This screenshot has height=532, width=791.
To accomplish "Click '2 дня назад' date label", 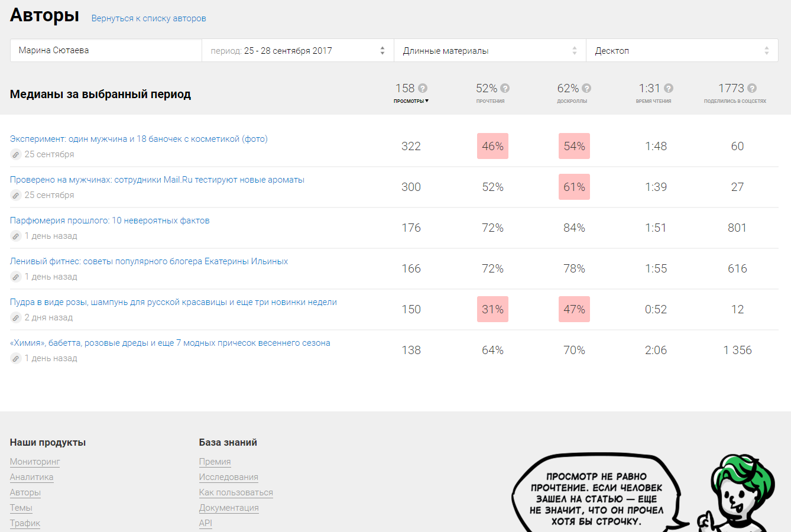I will point(48,317).
